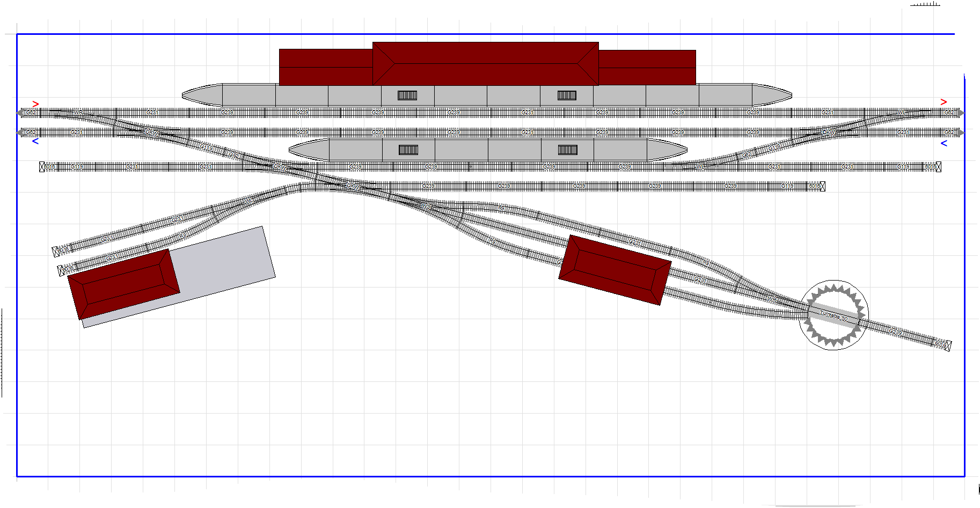Select right staircase symbol on upper platform

pos(567,95)
